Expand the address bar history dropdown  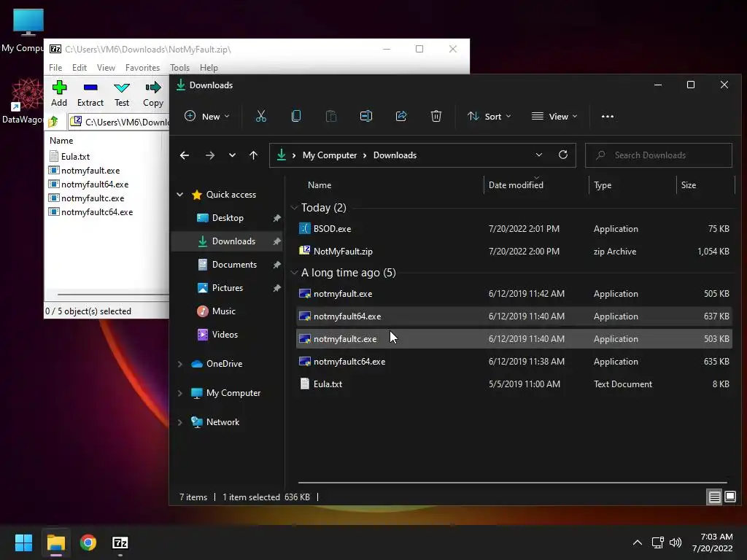pyautogui.click(x=539, y=155)
